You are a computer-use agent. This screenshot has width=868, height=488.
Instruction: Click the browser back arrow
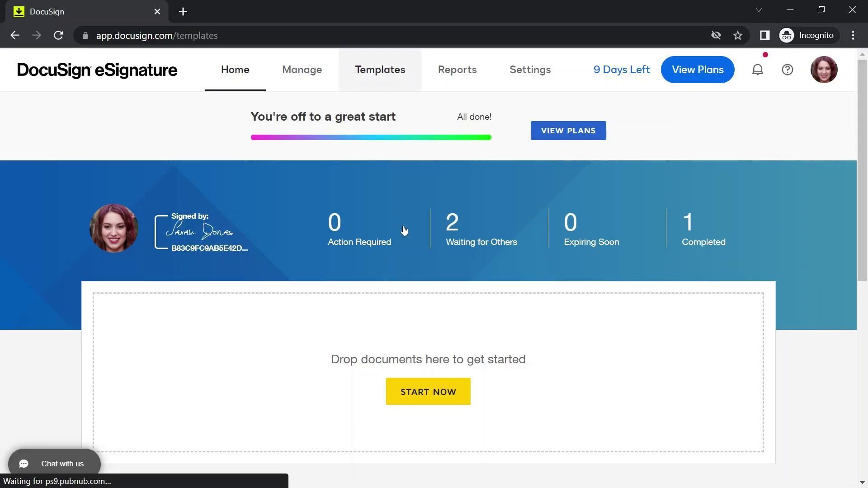(15, 35)
